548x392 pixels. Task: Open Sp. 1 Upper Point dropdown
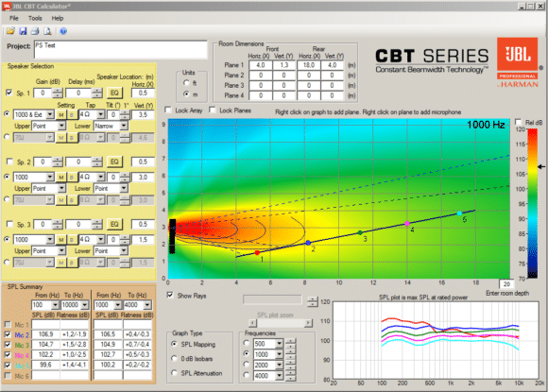point(61,126)
